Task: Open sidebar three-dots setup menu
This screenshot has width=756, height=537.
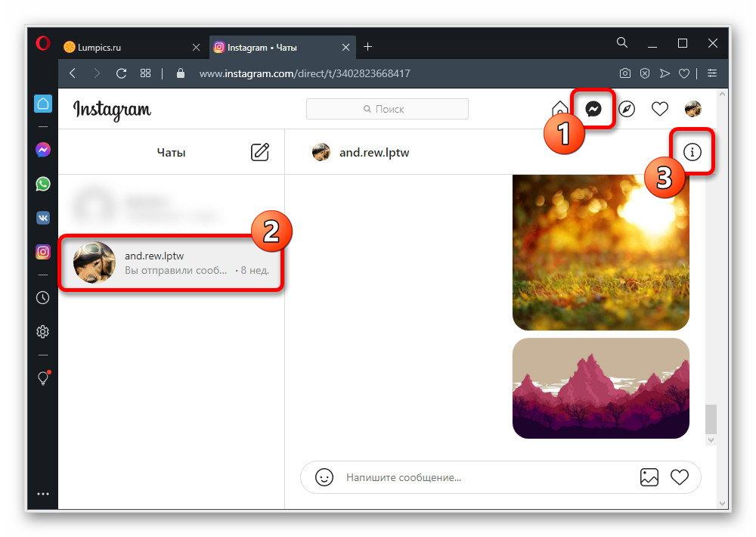Action: click(x=43, y=494)
